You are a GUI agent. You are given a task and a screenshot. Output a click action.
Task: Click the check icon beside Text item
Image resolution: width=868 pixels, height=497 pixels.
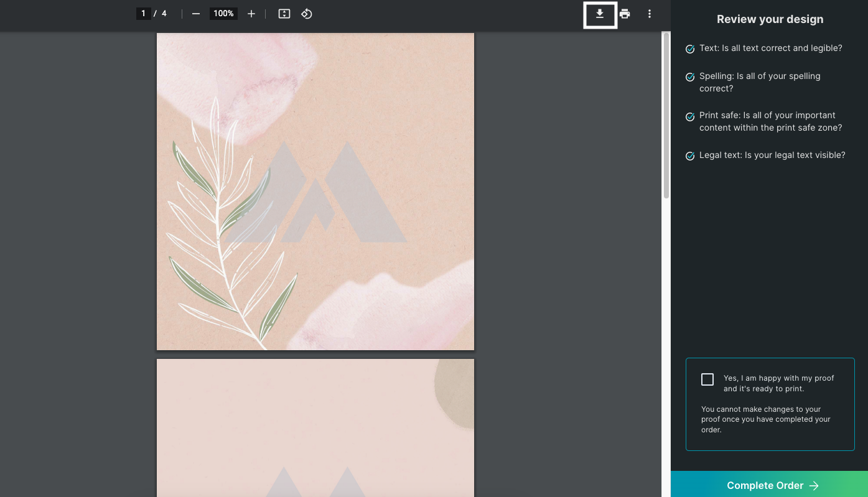pyautogui.click(x=690, y=49)
